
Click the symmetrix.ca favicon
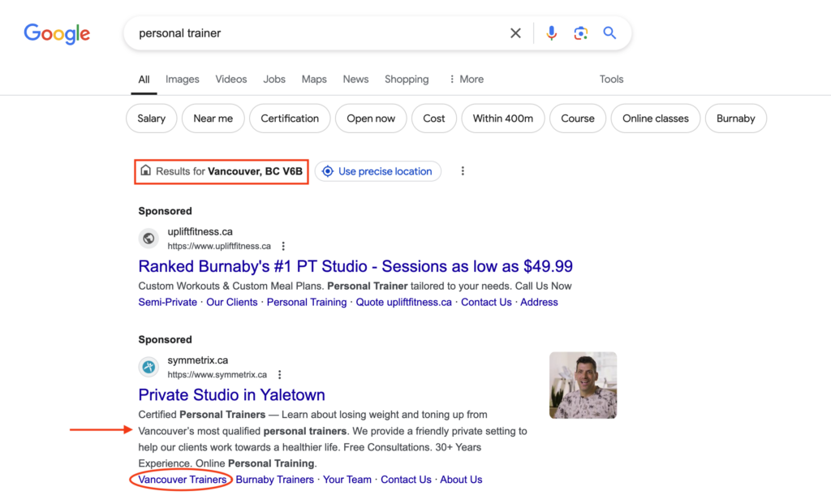[149, 367]
